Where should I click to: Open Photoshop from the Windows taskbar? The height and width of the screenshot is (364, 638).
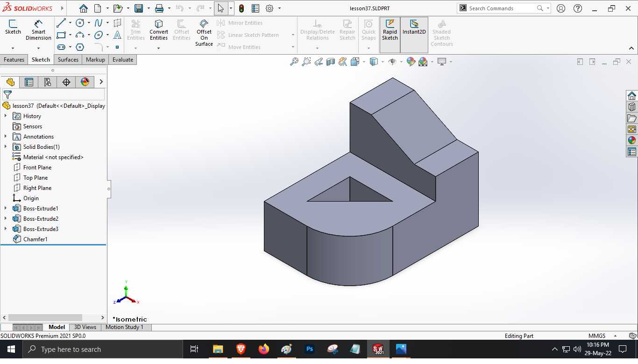click(309, 349)
